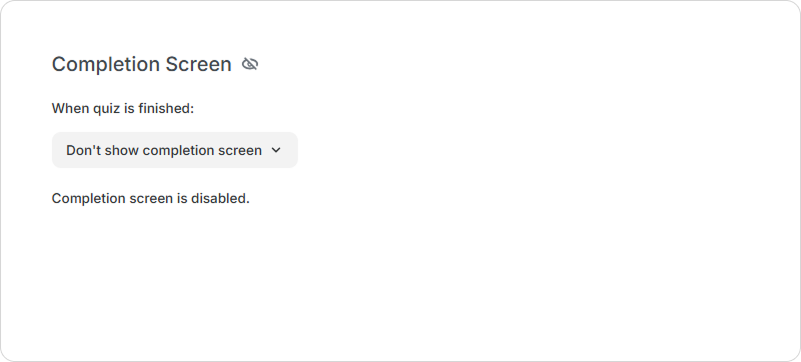Show the completion screen using the eye icon

(x=250, y=64)
